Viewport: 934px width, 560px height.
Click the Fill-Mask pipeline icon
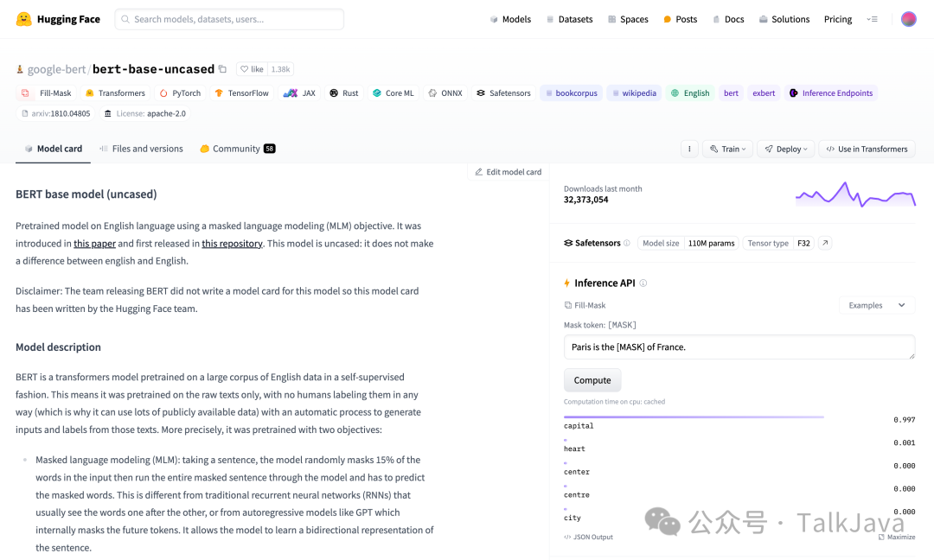coord(24,92)
